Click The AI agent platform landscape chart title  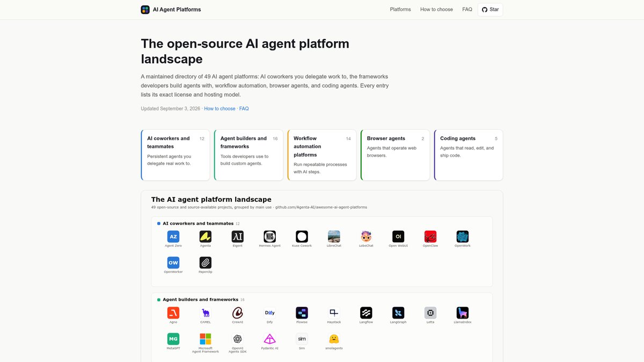tap(211, 200)
